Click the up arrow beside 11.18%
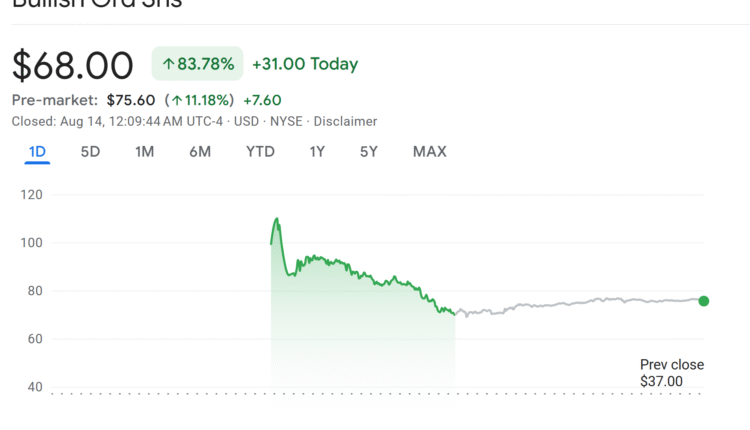Viewport: 750px width, 430px height. [x=177, y=100]
